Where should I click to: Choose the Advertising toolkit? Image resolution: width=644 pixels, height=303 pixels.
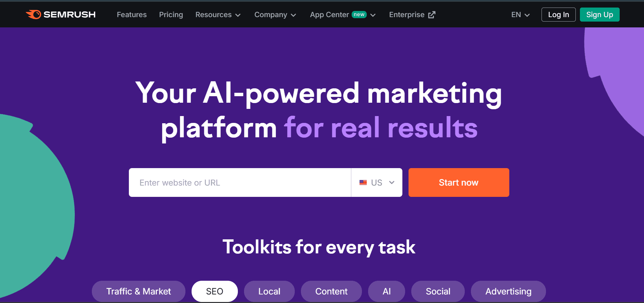508,291
